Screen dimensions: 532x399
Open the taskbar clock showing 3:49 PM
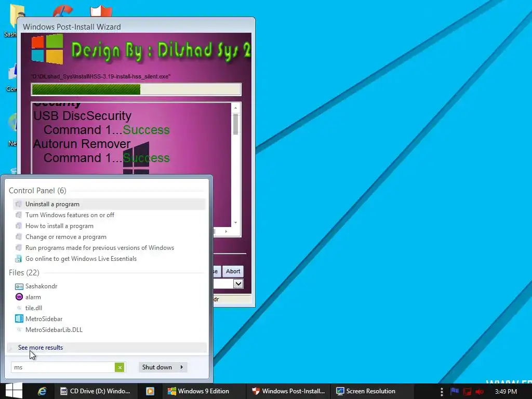506,392
